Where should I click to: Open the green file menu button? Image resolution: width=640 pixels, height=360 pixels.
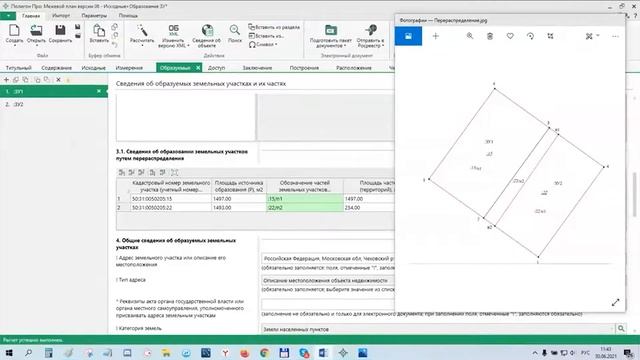tap(8, 16)
